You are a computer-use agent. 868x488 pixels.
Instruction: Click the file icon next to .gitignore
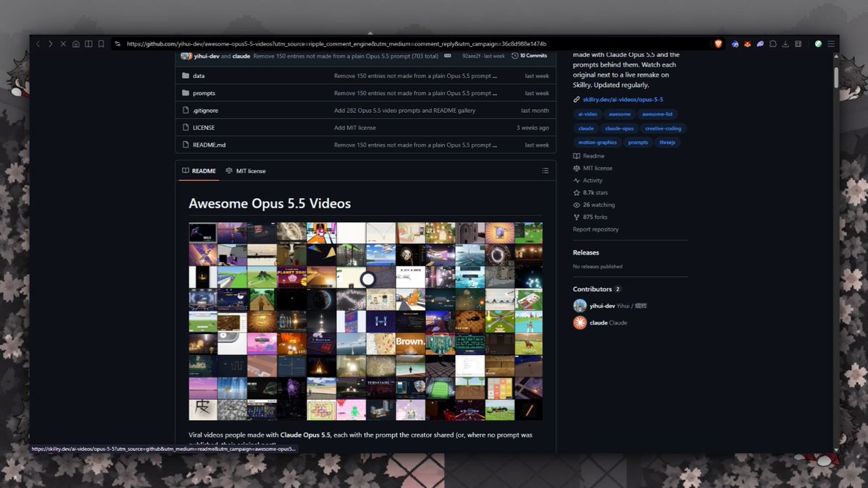coord(186,111)
